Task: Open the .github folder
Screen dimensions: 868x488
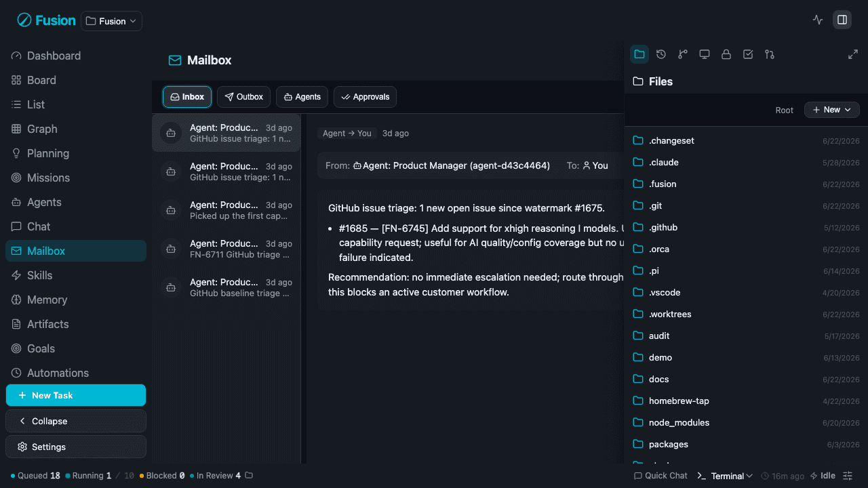Action: pyautogui.click(x=746, y=227)
